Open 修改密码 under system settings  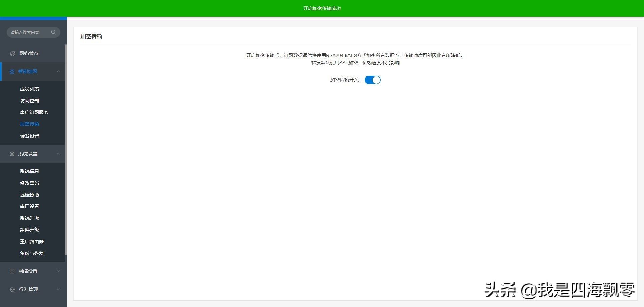coord(30,183)
